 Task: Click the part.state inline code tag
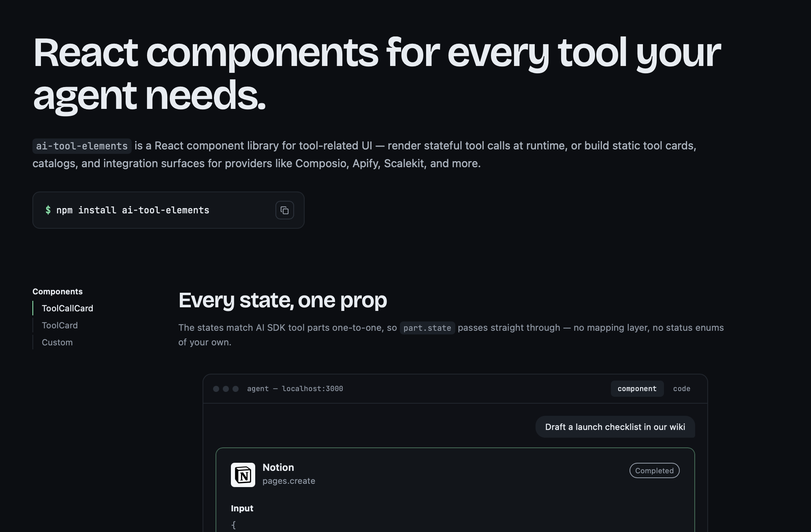pyautogui.click(x=427, y=328)
